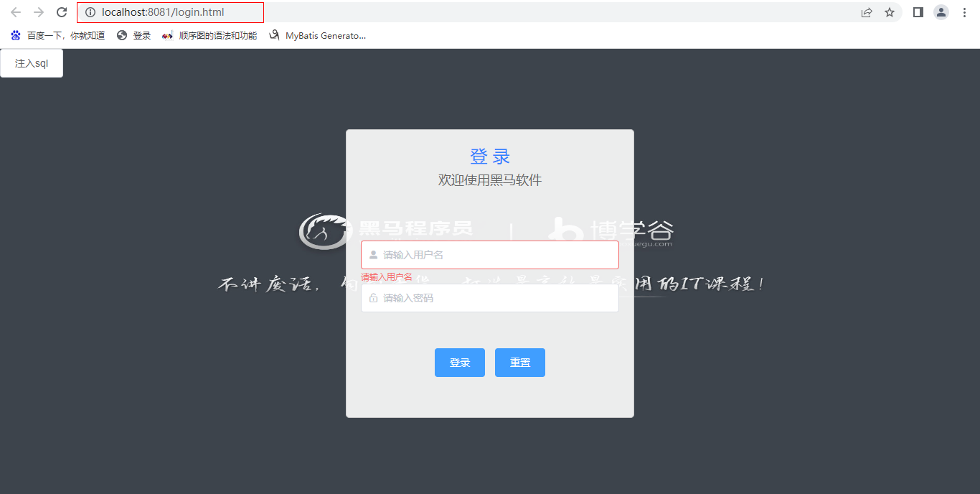The width and height of the screenshot is (980, 494).
Task: Open the user profile avatar
Action: 941,12
